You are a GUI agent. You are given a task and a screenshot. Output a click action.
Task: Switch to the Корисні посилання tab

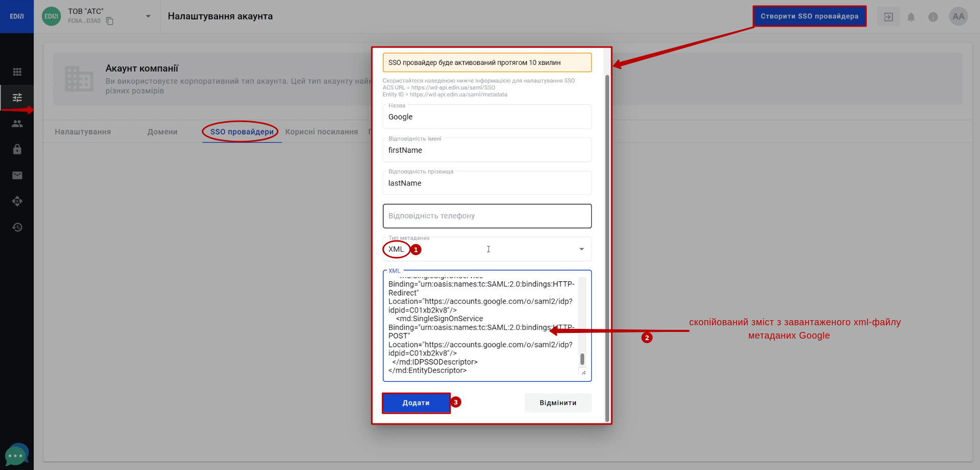pyautogui.click(x=321, y=132)
